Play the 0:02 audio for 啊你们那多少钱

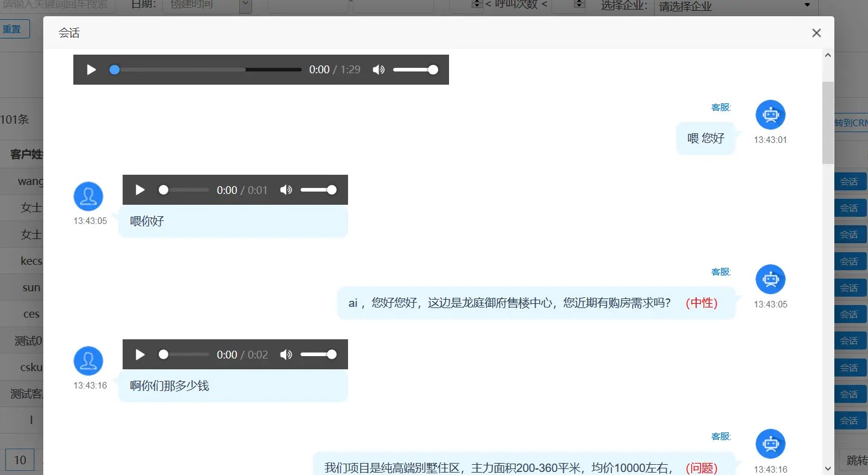(x=140, y=354)
